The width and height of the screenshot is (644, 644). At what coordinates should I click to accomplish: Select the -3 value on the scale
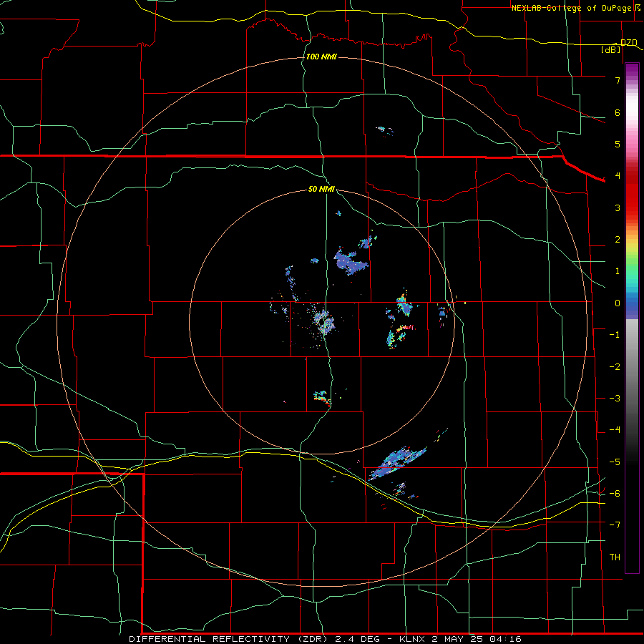tap(615, 398)
